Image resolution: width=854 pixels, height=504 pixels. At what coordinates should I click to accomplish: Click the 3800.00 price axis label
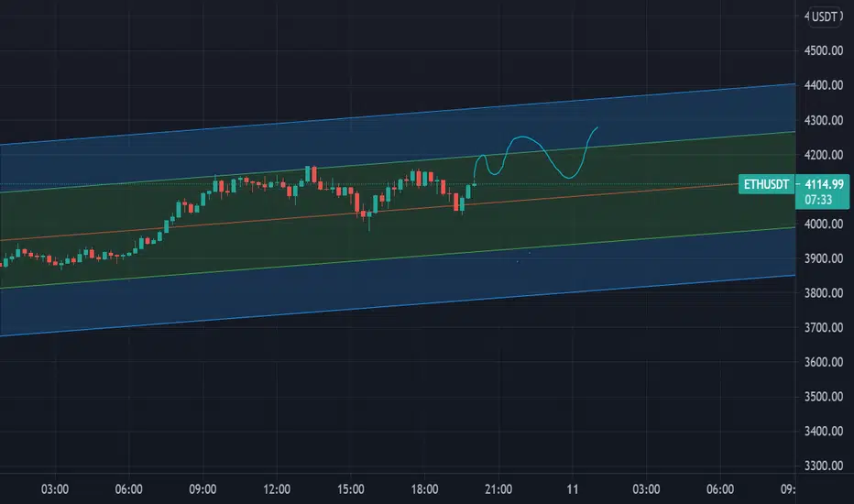point(824,293)
